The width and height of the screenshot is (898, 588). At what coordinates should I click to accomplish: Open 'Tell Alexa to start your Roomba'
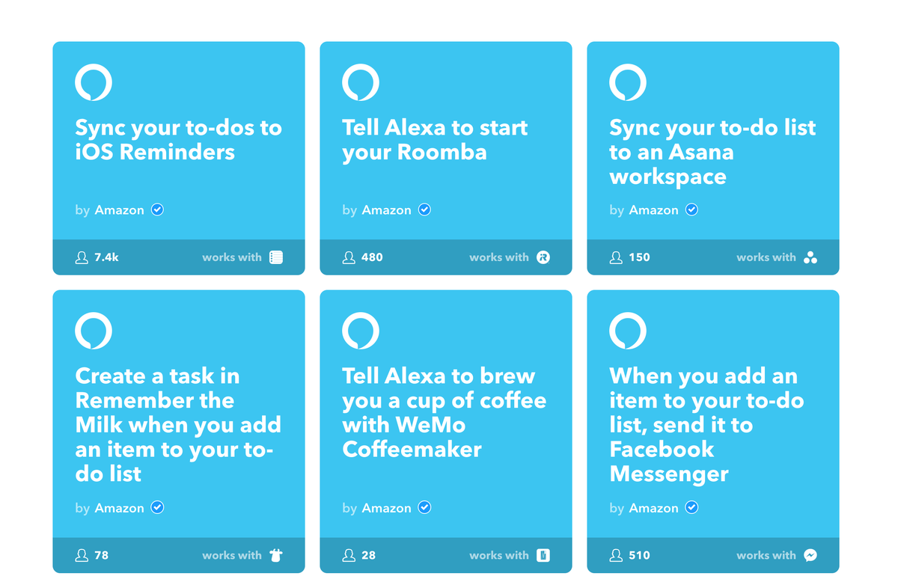point(435,139)
